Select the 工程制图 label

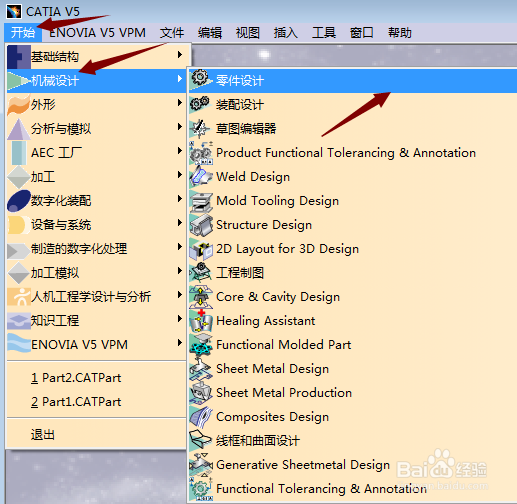coord(240,273)
